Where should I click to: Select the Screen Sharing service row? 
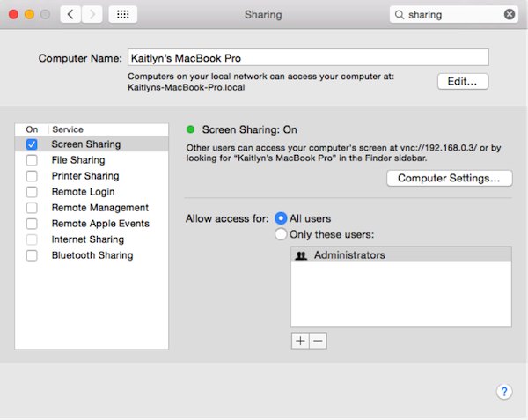(x=92, y=144)
